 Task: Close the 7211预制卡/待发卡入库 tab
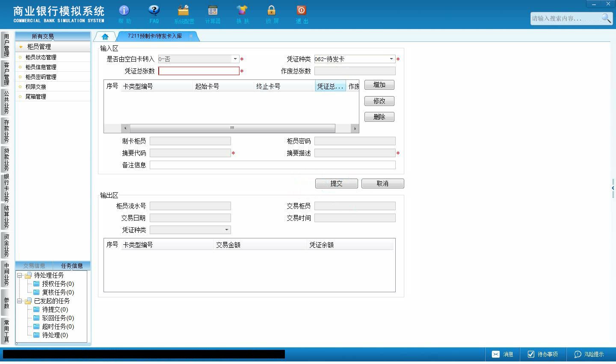pyautogui.click(x=191, y=36)
